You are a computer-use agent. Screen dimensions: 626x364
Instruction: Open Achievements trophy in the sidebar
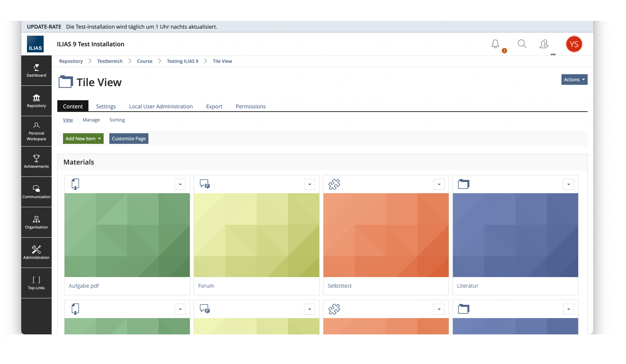click(x=36, y=162)
